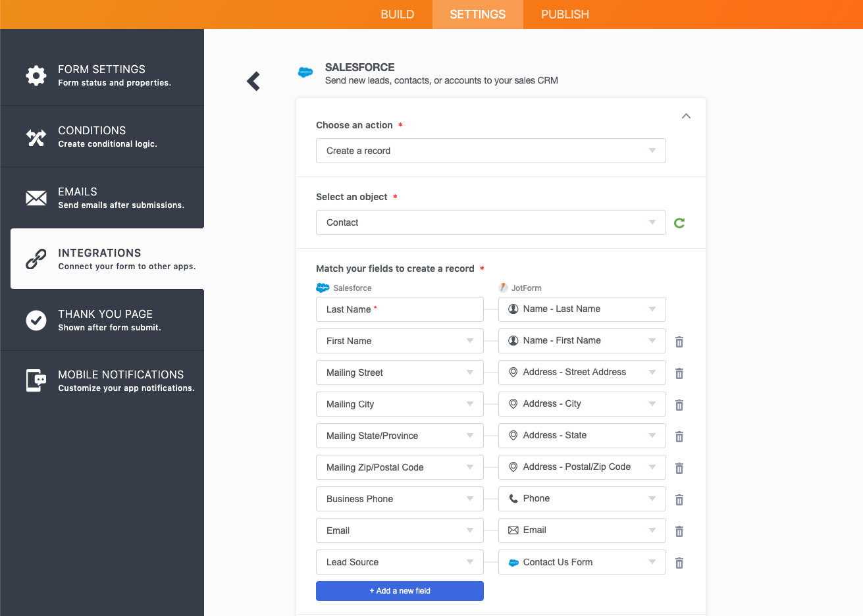Delete the Mailing Zip/Postal Code mapping
The image size is (863, 616).
[x=679, y=468]
